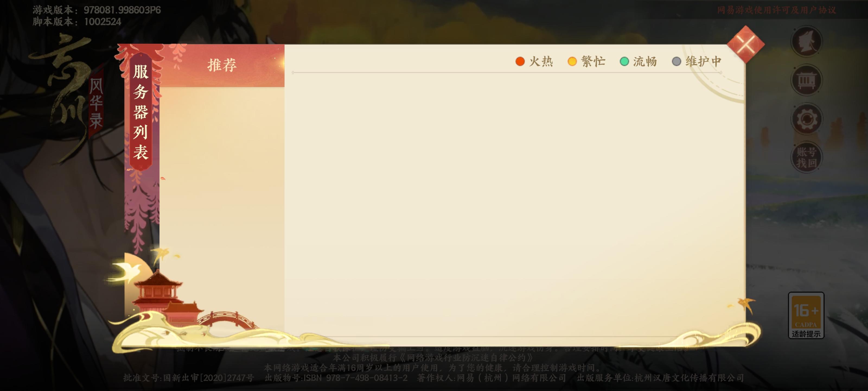The height and width of the screenshot is (391, 868).
Task: Open the character profile icon on right sidebar
Action: coord(806,42)
